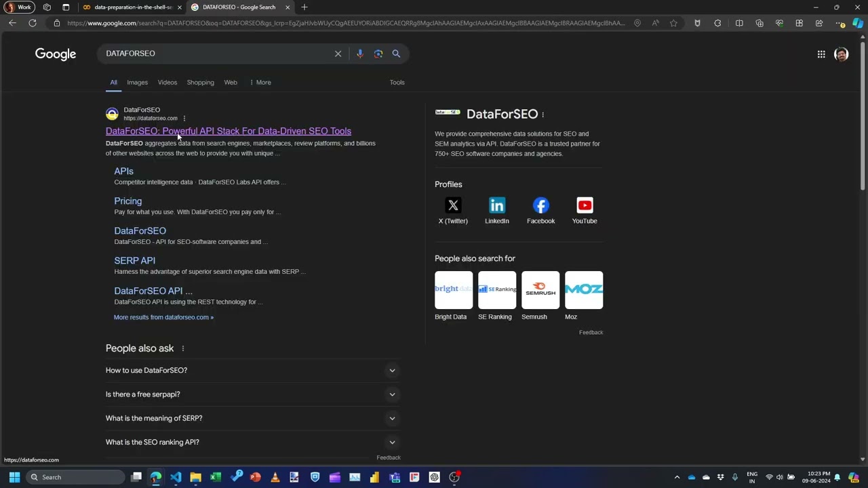Open DataForSEO's LinkedIn profile
Image resolution: width=868 pixels, height=488 pixels.
(497, 211)
